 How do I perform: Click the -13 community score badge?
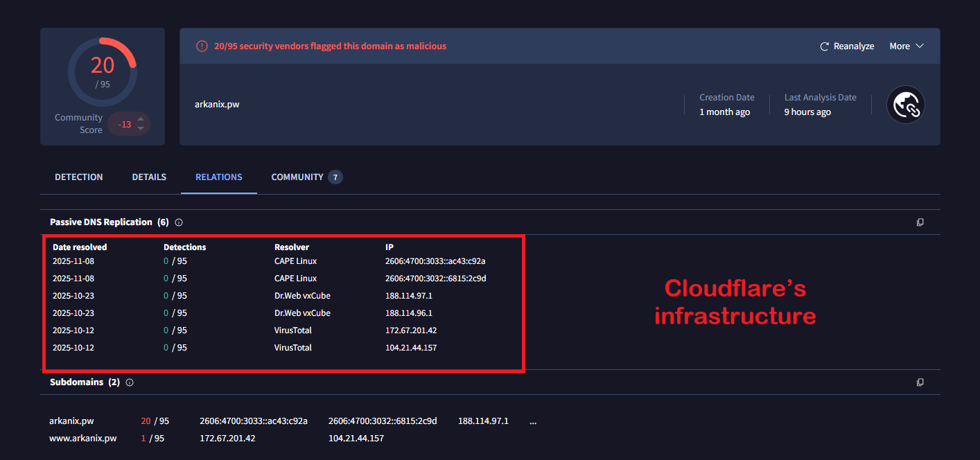coord(125,124)
